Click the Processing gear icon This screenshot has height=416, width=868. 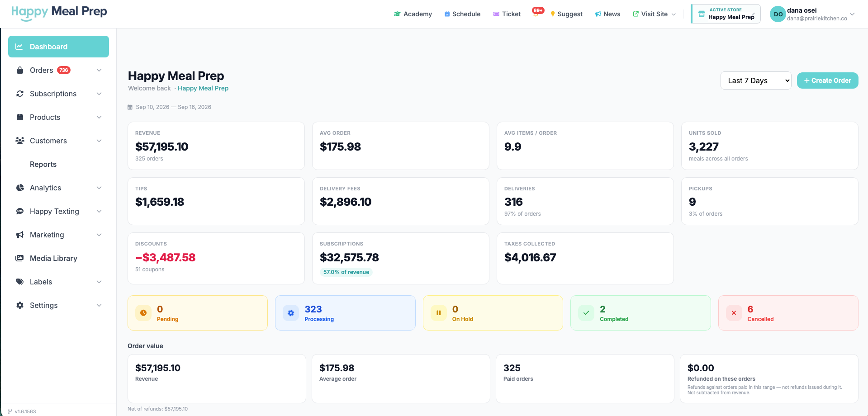click(291, 313)
